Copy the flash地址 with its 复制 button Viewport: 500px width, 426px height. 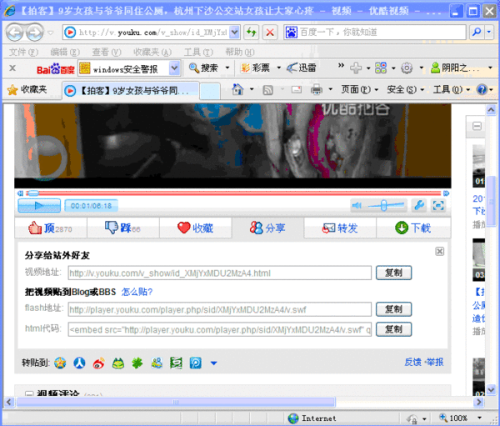coord(394,309)
